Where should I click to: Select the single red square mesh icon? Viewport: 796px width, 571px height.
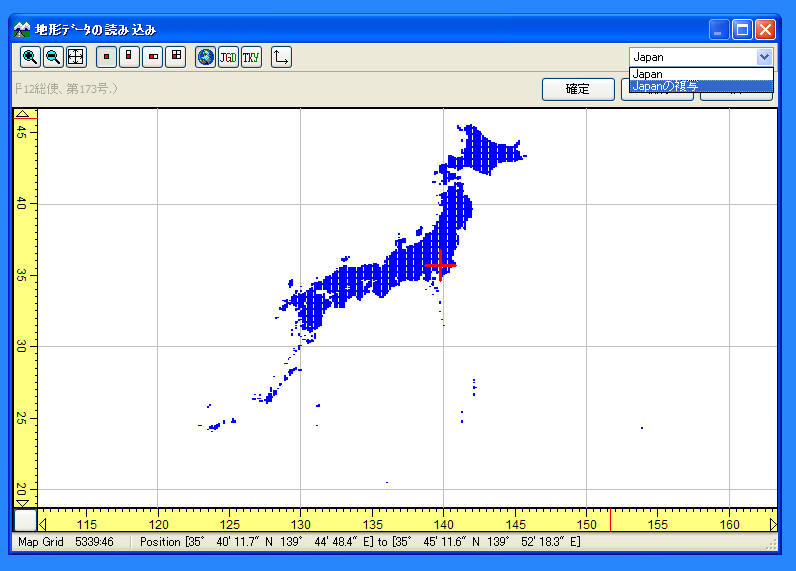[106, 57]
